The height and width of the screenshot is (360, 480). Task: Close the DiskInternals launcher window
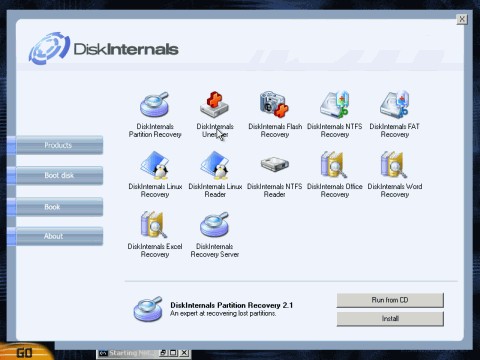pyautogui.click(x=462, y=19)
